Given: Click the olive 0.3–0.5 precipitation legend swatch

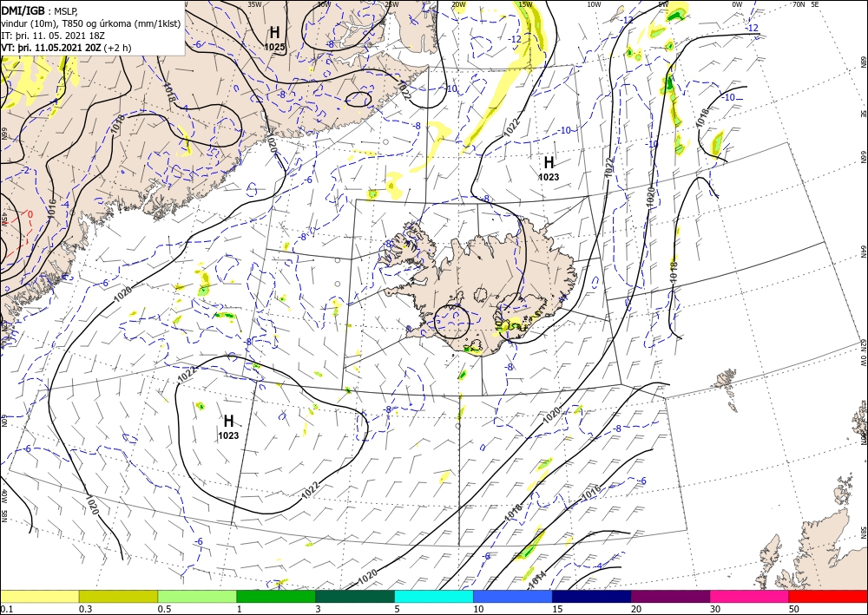Looking at the screenshot, I should pos(118,596).
